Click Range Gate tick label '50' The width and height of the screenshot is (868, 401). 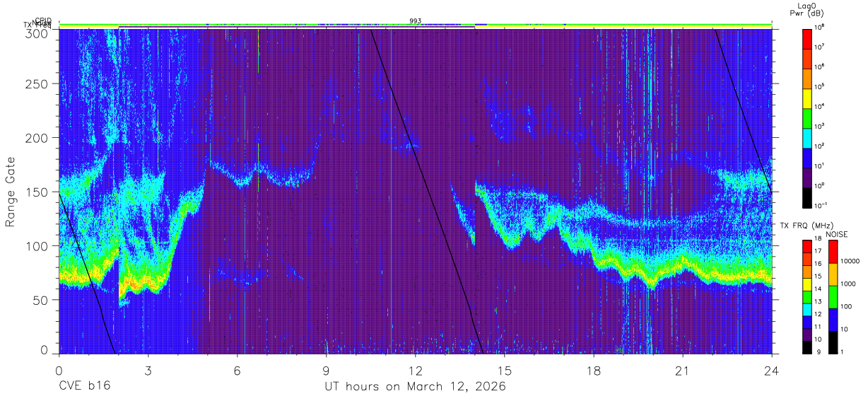(x=40, y=299)
